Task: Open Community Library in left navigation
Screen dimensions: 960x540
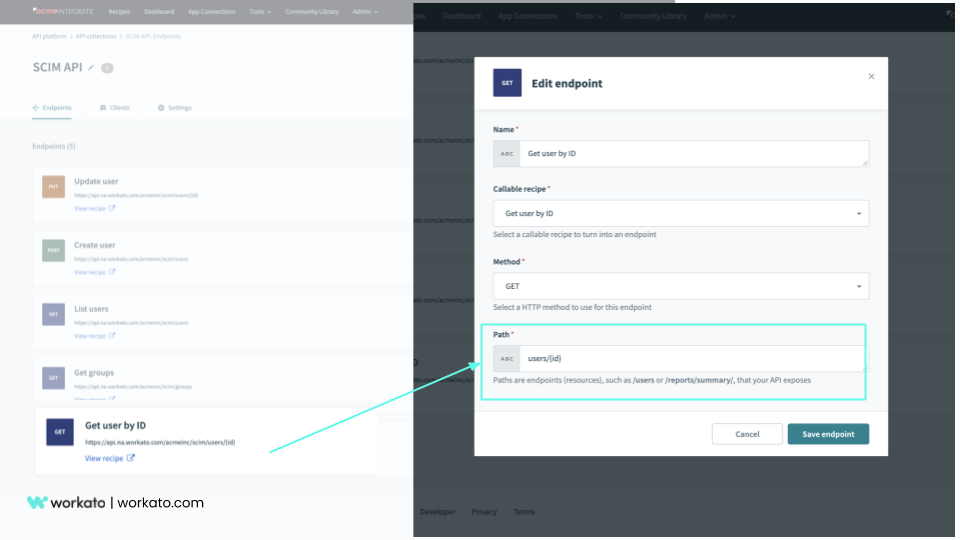Action: (x=312, y=12)
